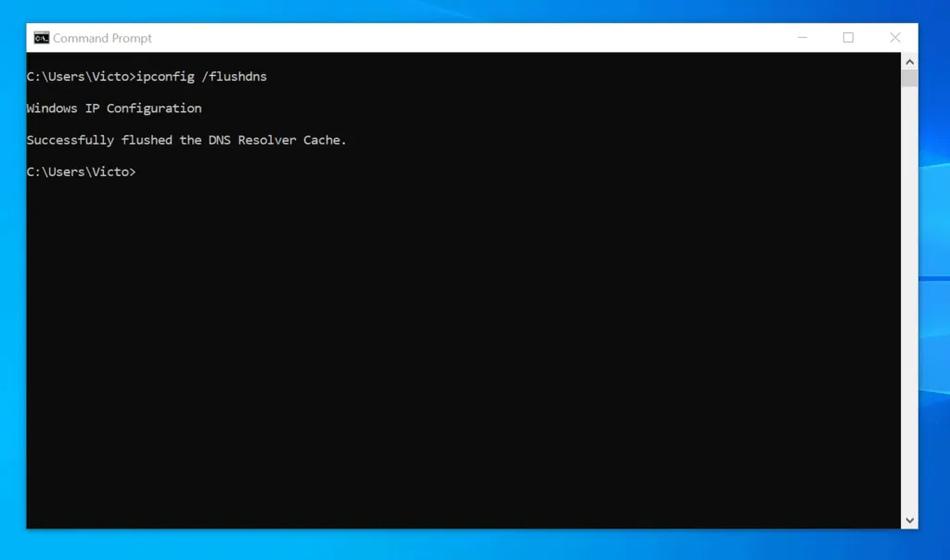Close the Command Prompt window
The image size is (950, 560).
tap(894, 37)
